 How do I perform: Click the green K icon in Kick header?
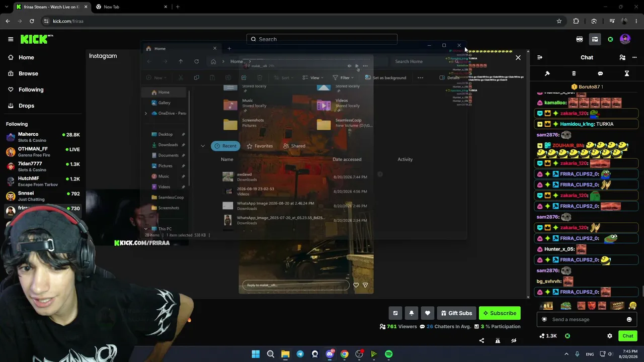pos(610,39)
